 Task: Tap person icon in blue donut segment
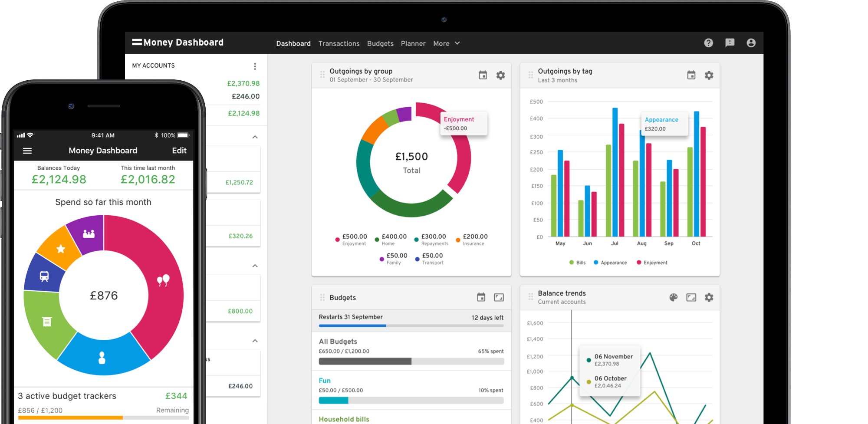(102, 358)
